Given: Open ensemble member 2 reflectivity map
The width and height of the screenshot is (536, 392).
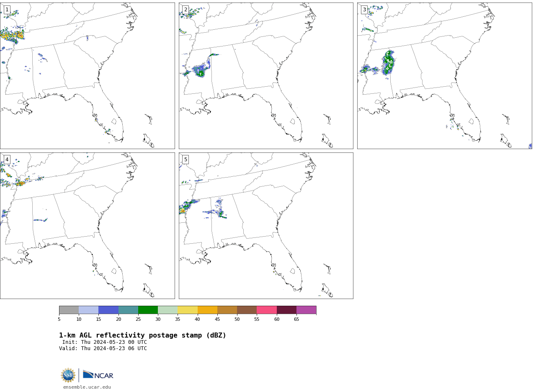Looking at the screenshot, I should click(266, 76).
